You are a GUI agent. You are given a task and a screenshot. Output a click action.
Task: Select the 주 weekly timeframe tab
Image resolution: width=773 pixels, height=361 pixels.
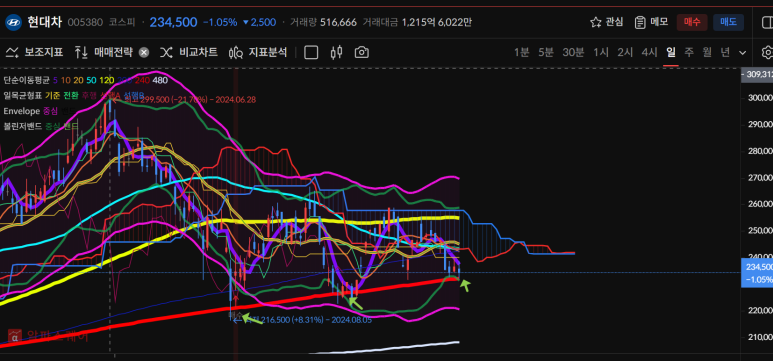pos(689,52)
